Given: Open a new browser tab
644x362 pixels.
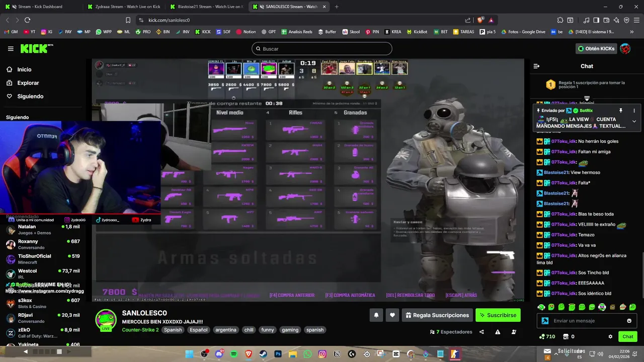Looking at the screenshot, I should tap(337, 7).
